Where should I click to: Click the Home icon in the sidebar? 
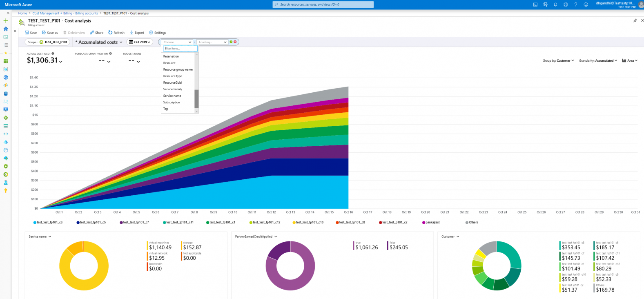coord(6,29)
